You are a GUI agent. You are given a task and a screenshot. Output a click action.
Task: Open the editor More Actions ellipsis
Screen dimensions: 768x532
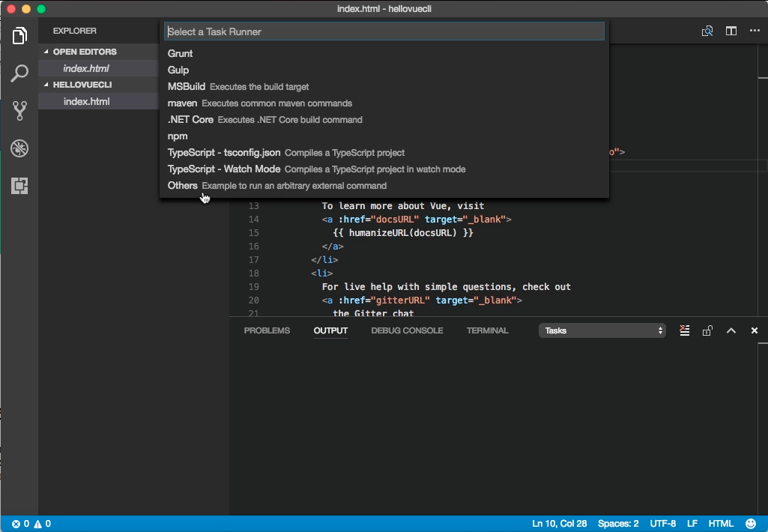tap(755, 31)
